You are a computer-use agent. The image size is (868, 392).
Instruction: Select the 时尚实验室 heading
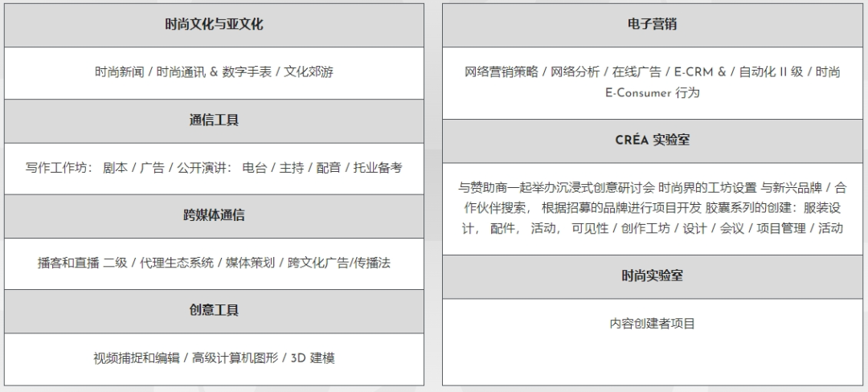652,276
